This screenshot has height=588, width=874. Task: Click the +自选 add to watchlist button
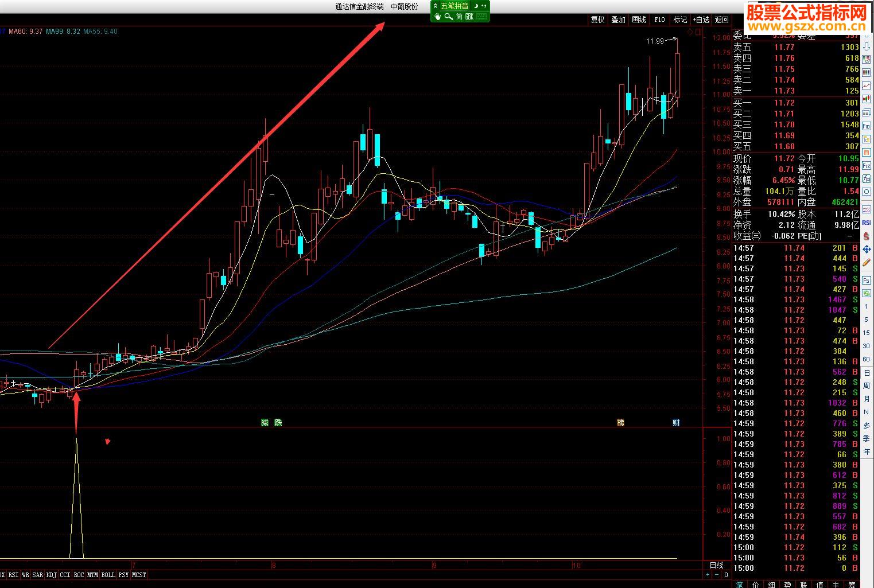coord(701,20)
